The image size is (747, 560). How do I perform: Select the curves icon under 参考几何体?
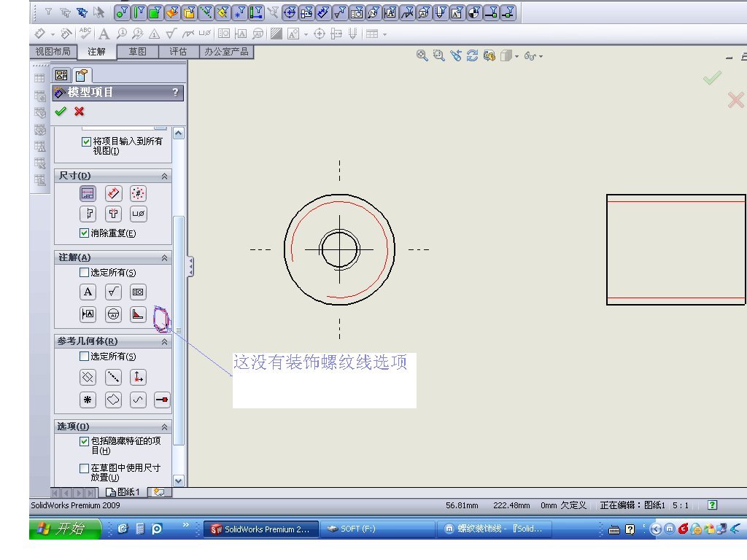pyautogui.click(x=138, y=400)
